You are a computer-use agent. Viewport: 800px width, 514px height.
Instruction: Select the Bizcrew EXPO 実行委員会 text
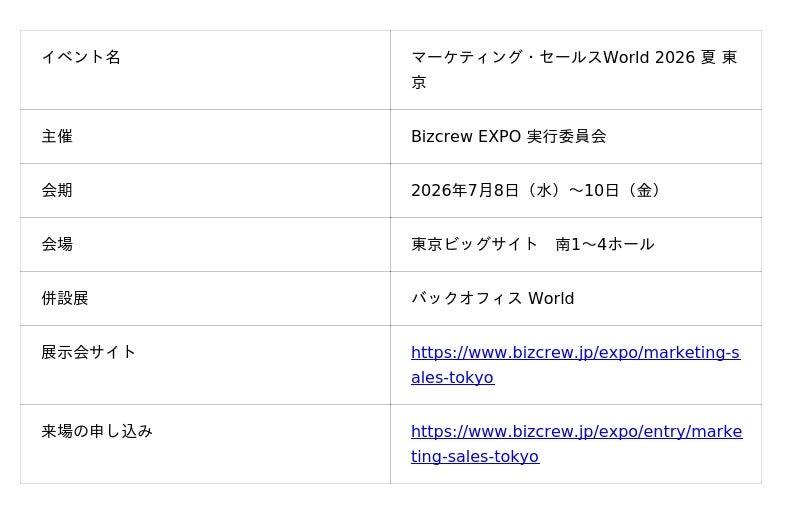click(509, 136)
